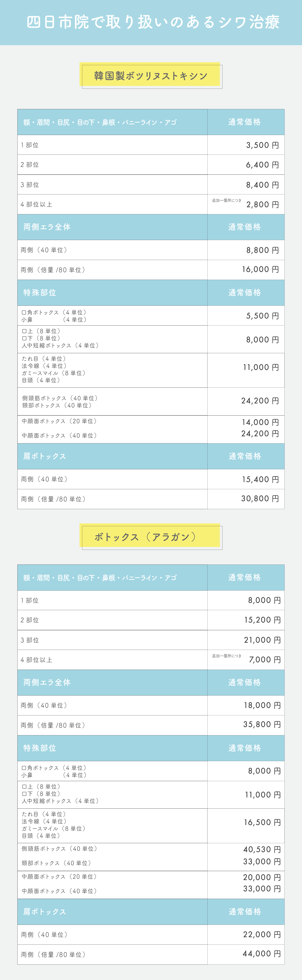Click the 16,000 円 price for 倍量 80 単位
This screenshot has width=302, height=980.
pyautogui.click(x=260, y=269)
